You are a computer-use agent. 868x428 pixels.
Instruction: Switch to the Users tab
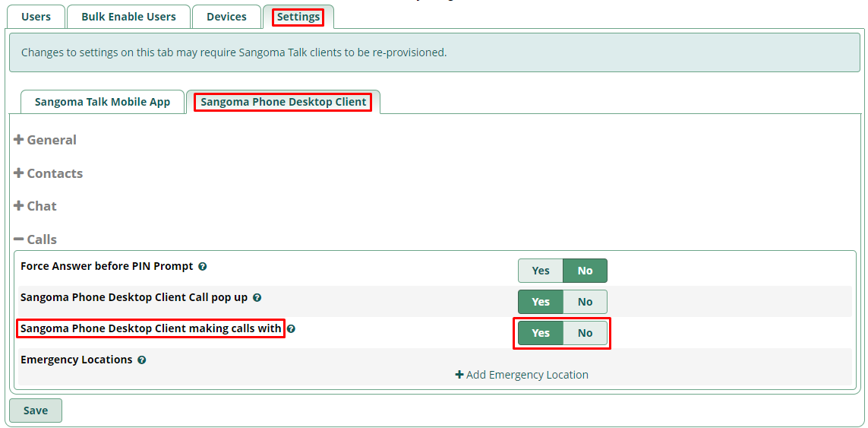pos(36,17)
